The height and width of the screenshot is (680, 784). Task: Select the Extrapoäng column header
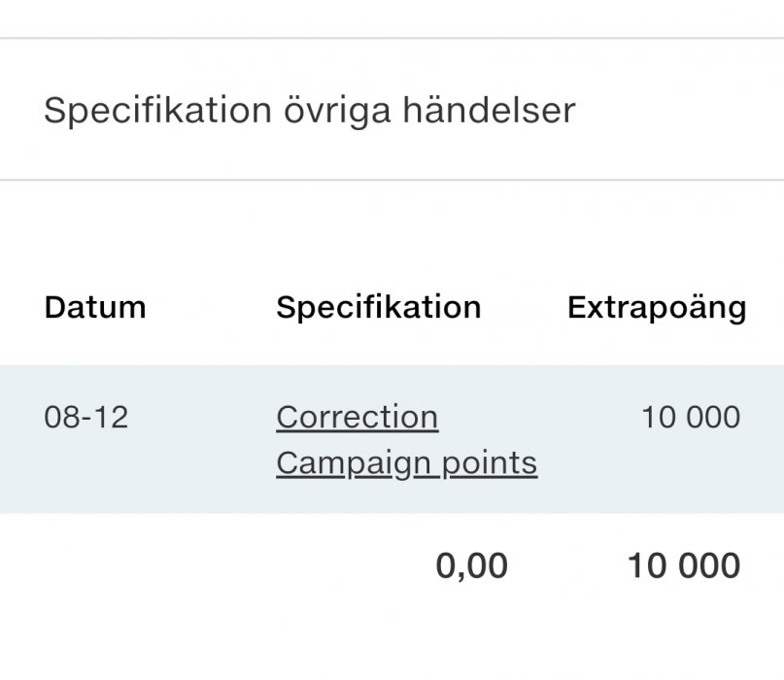pyautogui.click(x=657, y=308)
